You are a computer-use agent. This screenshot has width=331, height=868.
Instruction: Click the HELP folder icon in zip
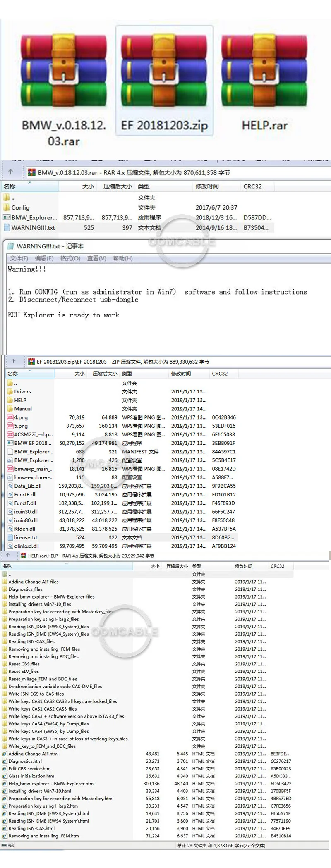click(10, 400)
